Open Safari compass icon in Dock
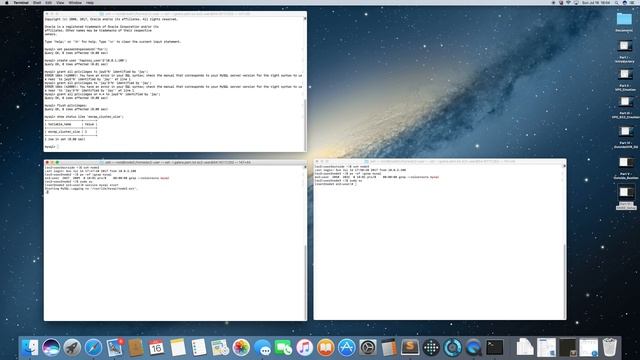 [93, 348]
